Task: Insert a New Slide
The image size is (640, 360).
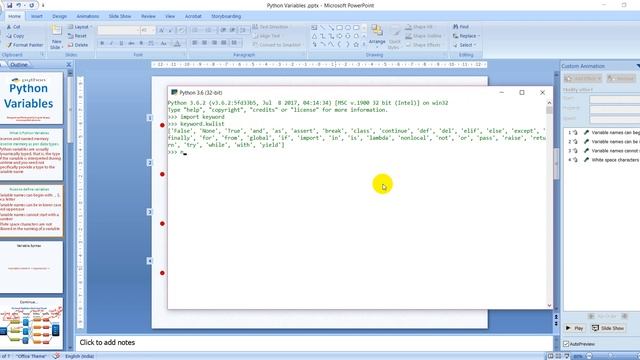Action: click(x=56, y=36)
